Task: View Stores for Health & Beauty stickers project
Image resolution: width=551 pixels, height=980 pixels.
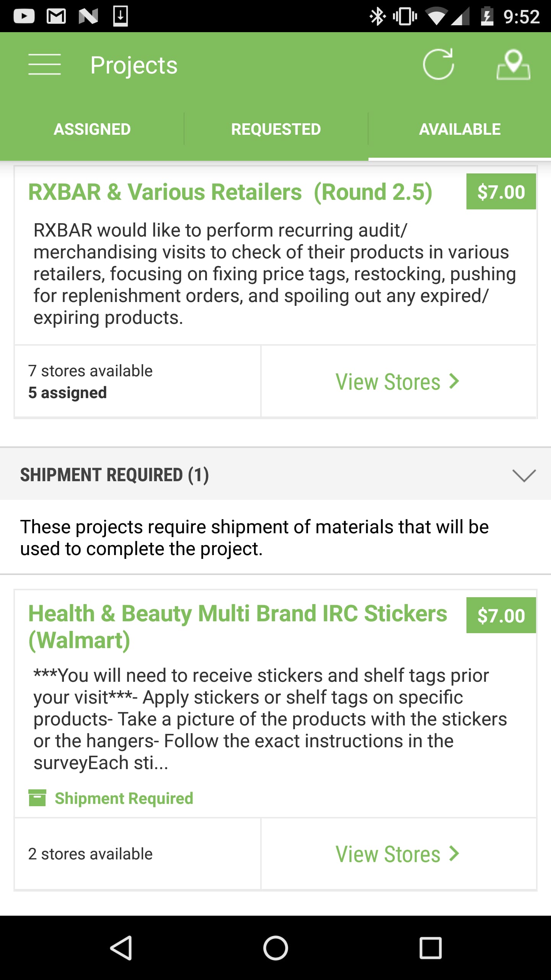Action: 398,853
